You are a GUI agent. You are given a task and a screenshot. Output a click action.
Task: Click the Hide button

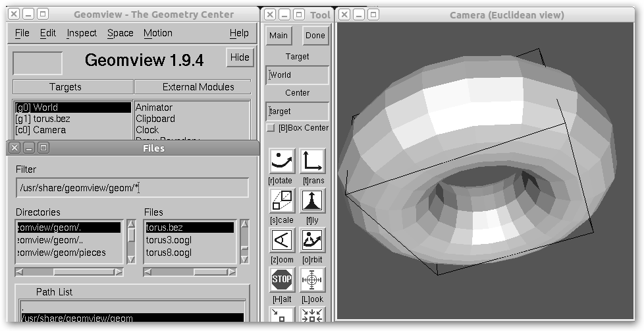click(x=240, y=57)
